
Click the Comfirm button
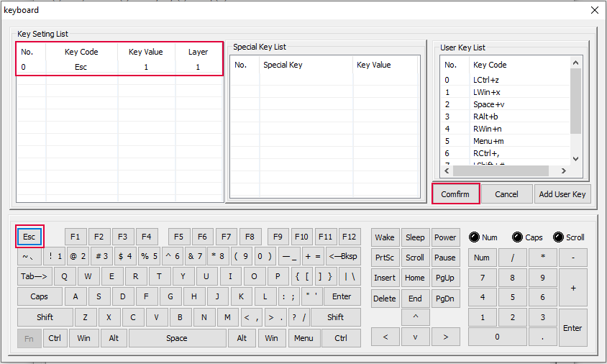[x=455, y=194]
